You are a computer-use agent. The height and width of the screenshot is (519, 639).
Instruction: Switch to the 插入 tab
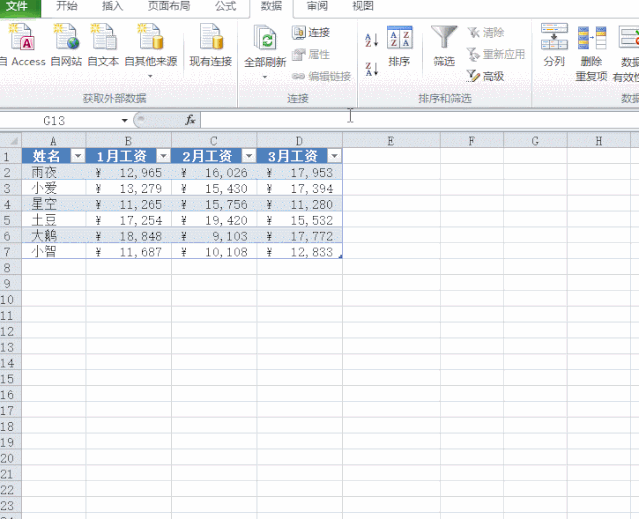(112, 6)
